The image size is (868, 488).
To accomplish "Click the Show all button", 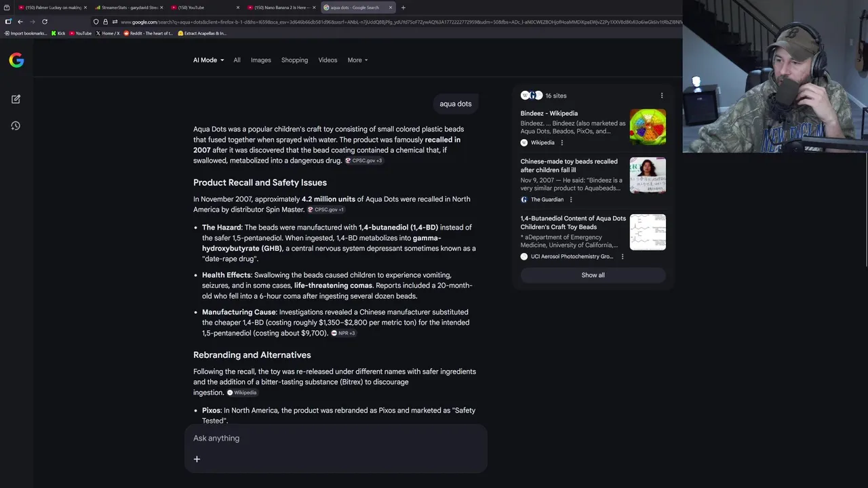I will [593, 275].
